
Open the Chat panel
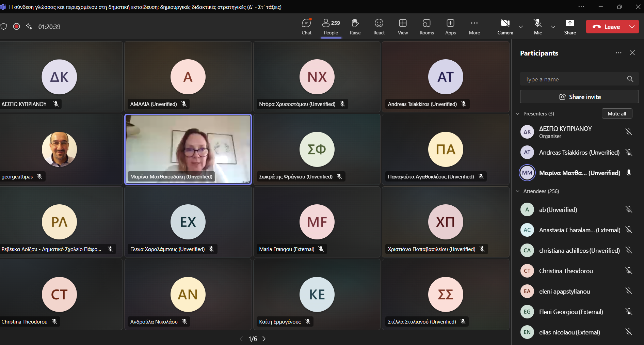click(306, 27)
